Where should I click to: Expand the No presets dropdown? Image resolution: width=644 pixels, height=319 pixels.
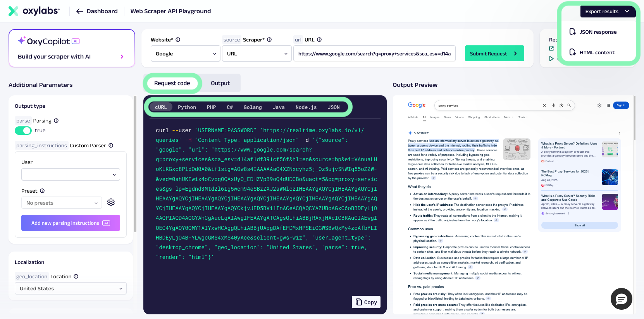click(62, 203)
